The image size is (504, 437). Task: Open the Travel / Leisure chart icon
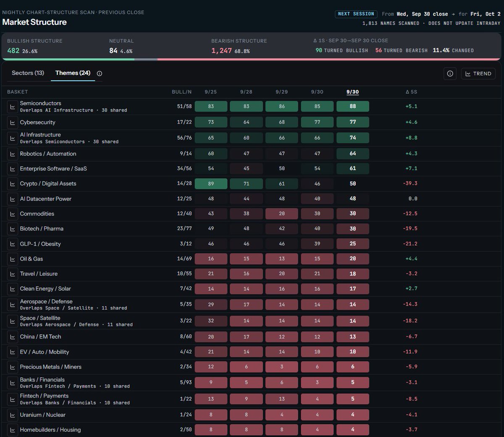tap(13, 274)
